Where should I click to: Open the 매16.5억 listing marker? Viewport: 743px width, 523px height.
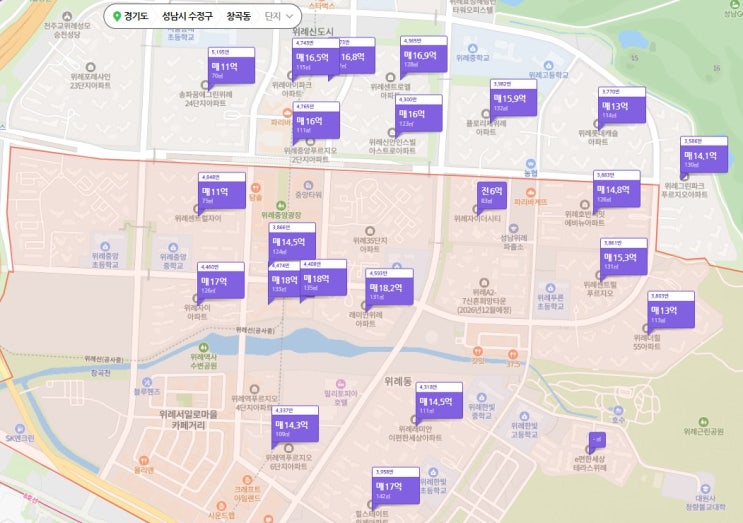[x=315, y=58]
